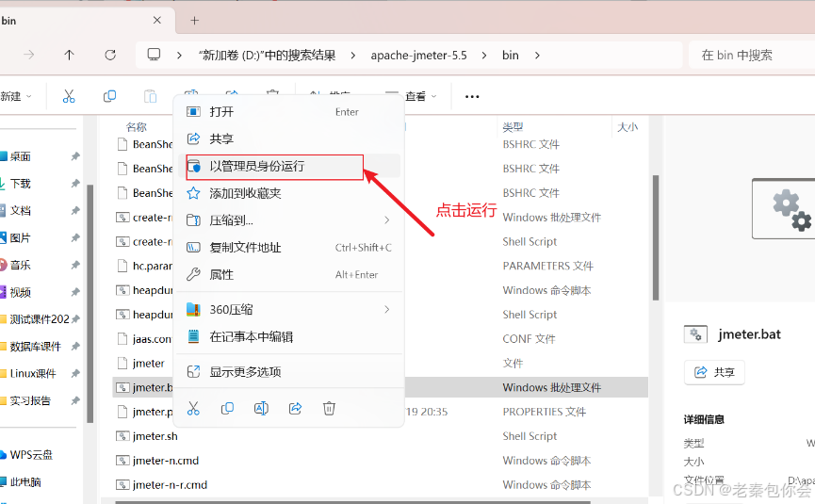Open the 查看 dropdown
Image resolution: width=815 pixels, height=504 pixels.
pos(421,96)
